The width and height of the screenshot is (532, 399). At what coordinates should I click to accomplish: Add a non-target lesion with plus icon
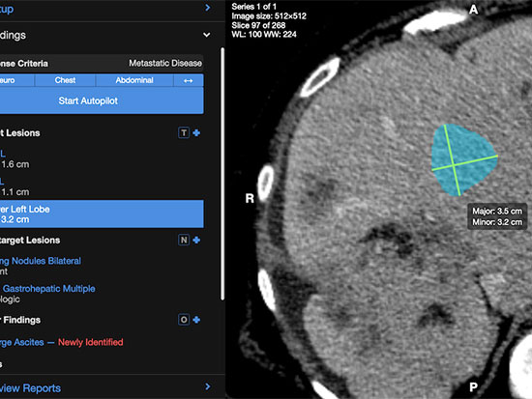tap(196, 240)
